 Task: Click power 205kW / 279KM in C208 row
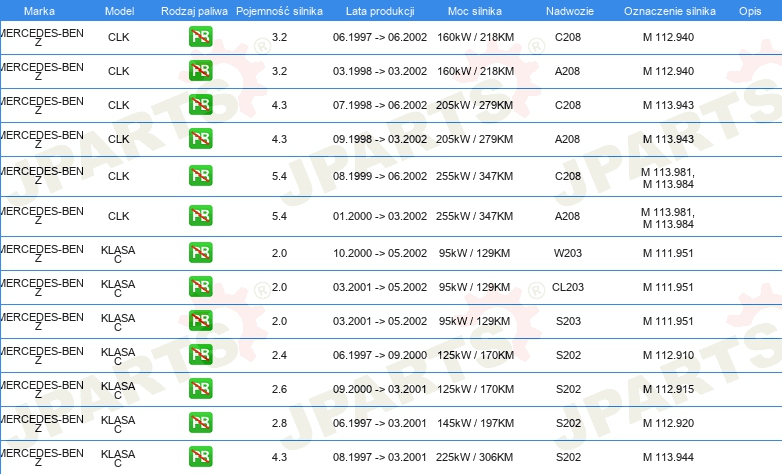click(474, 105)
